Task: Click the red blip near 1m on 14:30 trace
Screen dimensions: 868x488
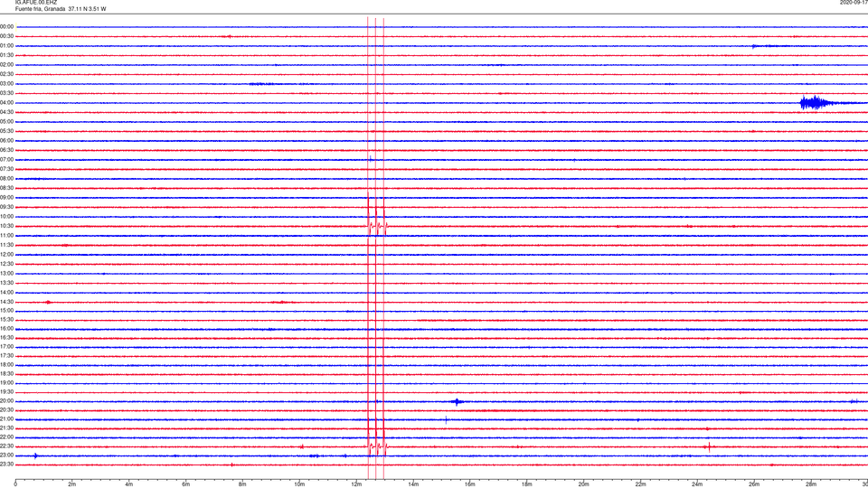Action: (x=49, y=302)
